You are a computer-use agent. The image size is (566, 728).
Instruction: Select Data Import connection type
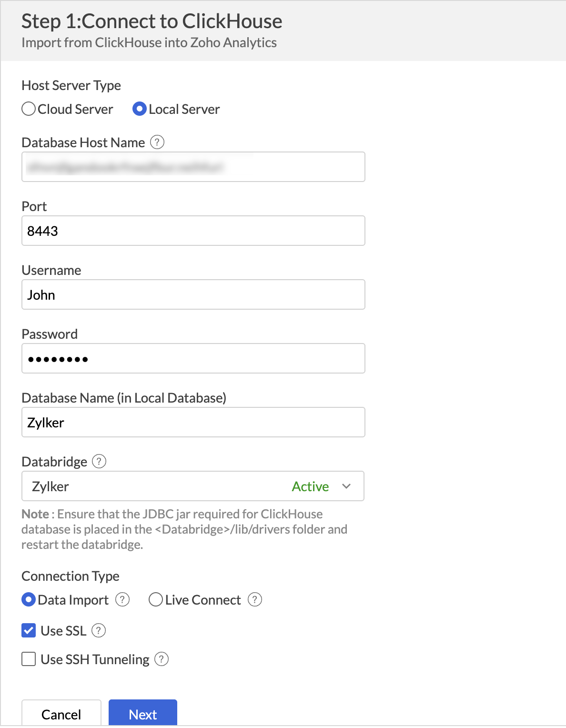[x=29, y=599]
